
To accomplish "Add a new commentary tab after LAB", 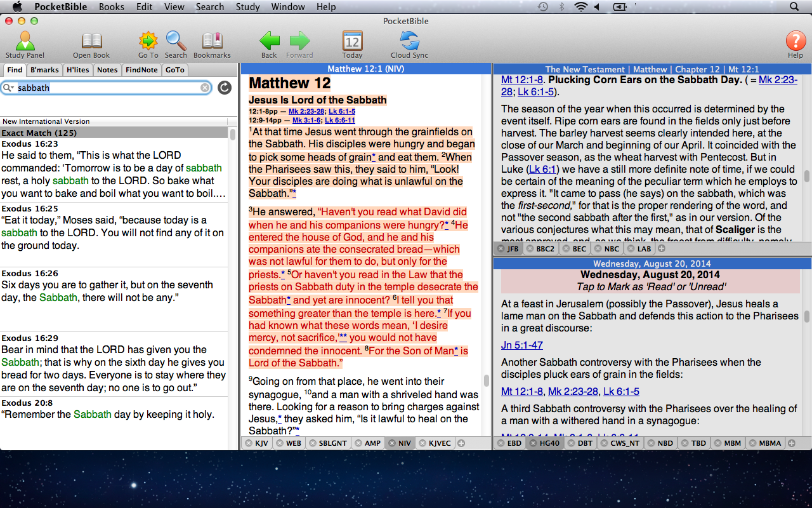I will [x=662, y=249].
